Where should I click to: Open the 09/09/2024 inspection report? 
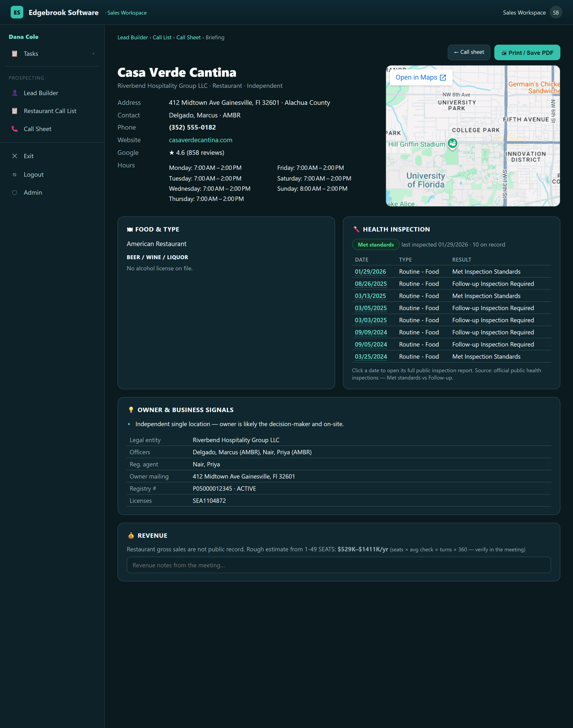pyautogui.click(x=371, y=332)
